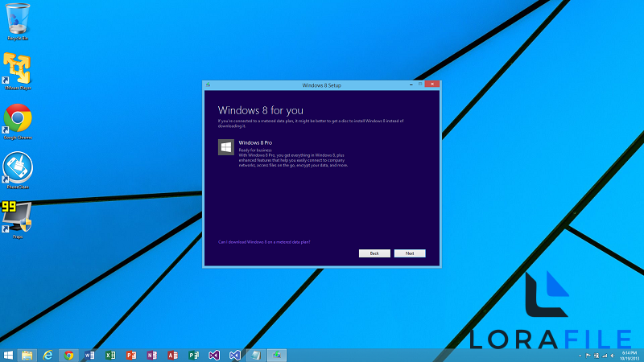Open Publisher from the taskbar
Screen dimensions: 644x362
click(x=193, y=355)
